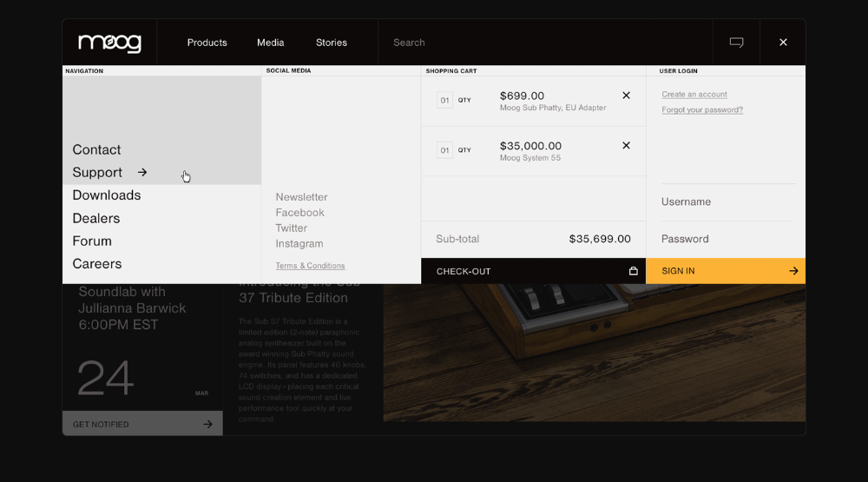868x482 pixels.
Task: Remove Moog Sub Phatty from cart
Action: click(x=626, y=96)
